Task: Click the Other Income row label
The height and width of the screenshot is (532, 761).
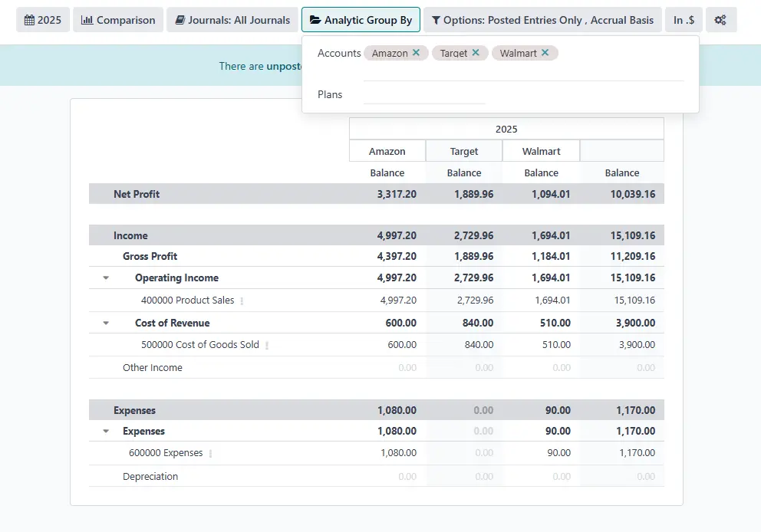Action: tap(153, 368)
